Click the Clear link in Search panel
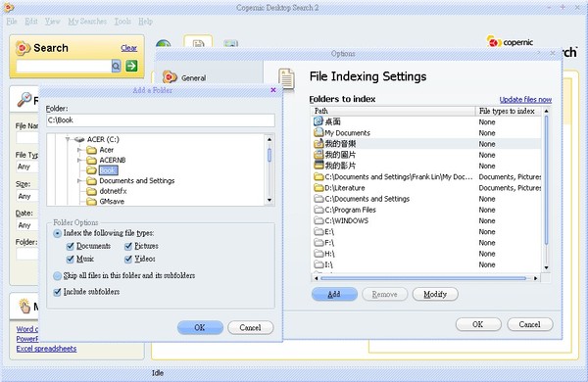Viewport: 588px width, 382px height. click(128, 48)
